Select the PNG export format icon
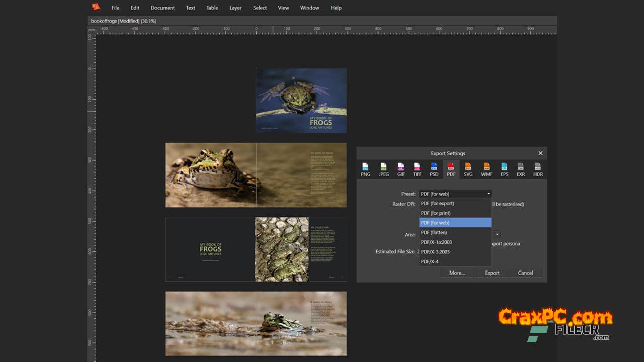644x362 pixels. (365, 169)
